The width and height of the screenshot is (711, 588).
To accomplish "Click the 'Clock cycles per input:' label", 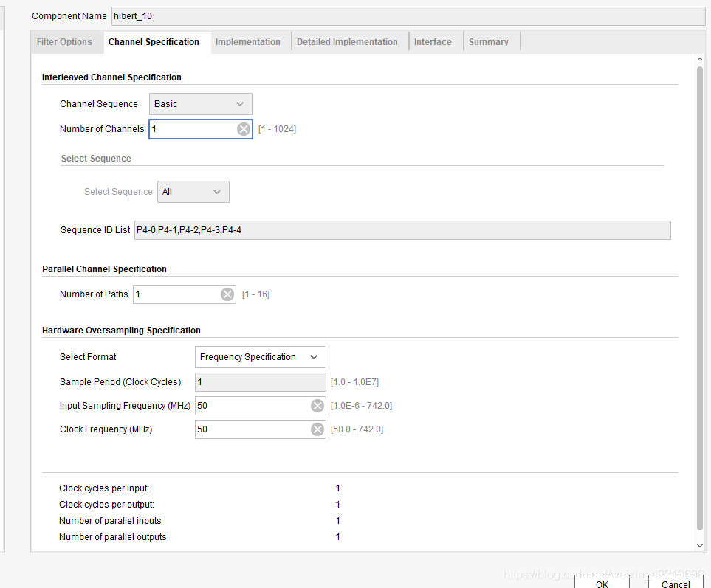I will 104,488.
